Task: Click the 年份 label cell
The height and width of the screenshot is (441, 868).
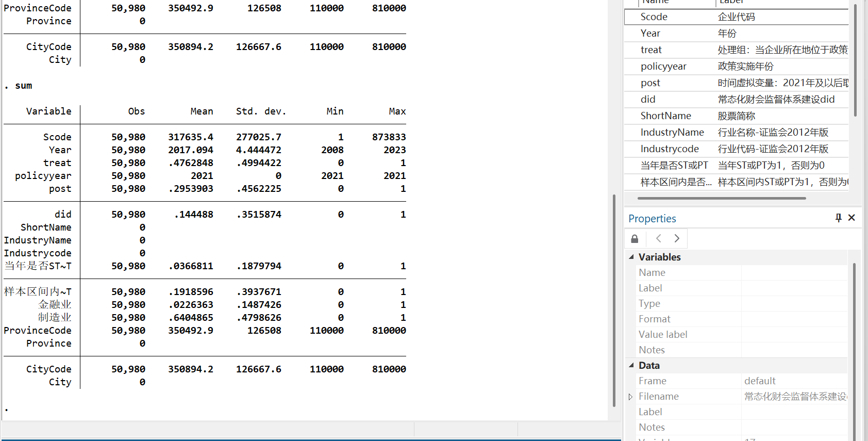Action: click(x=727, y=34)
